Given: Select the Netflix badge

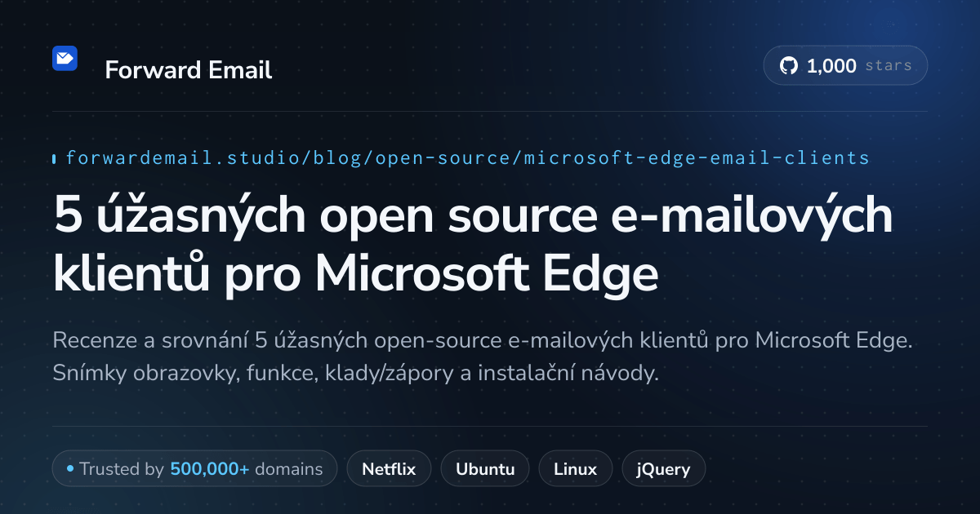Looking at the screenshot, I should click(x=389, y=469).
